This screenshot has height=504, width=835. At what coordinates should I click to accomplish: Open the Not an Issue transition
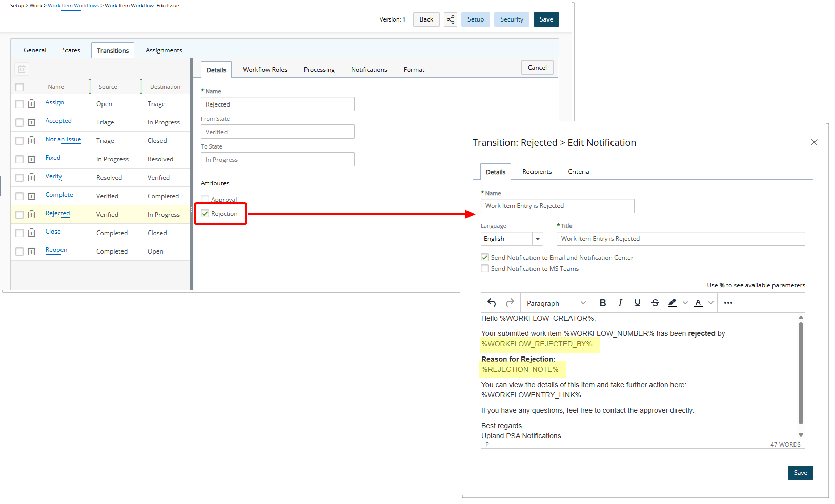point(63,139)
